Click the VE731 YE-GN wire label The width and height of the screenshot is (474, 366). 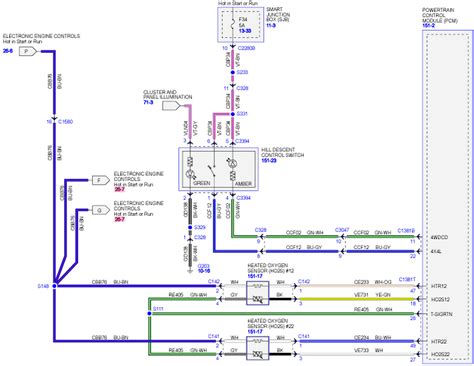[373, 295]
